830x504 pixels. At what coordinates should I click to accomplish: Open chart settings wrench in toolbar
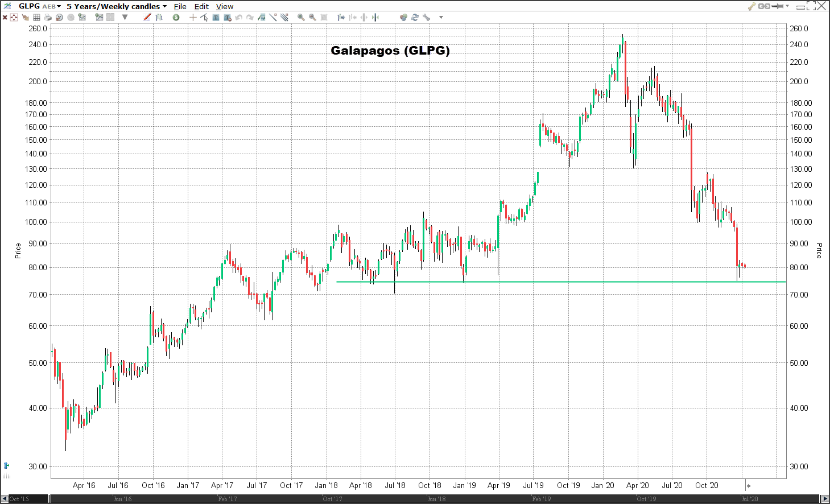(426, 18)
